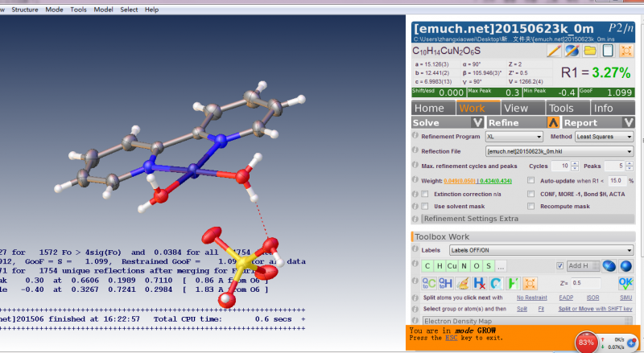Click the info icon beside Labels
Viewport: 644px width, 353px height.
click(x=415, y=249)
